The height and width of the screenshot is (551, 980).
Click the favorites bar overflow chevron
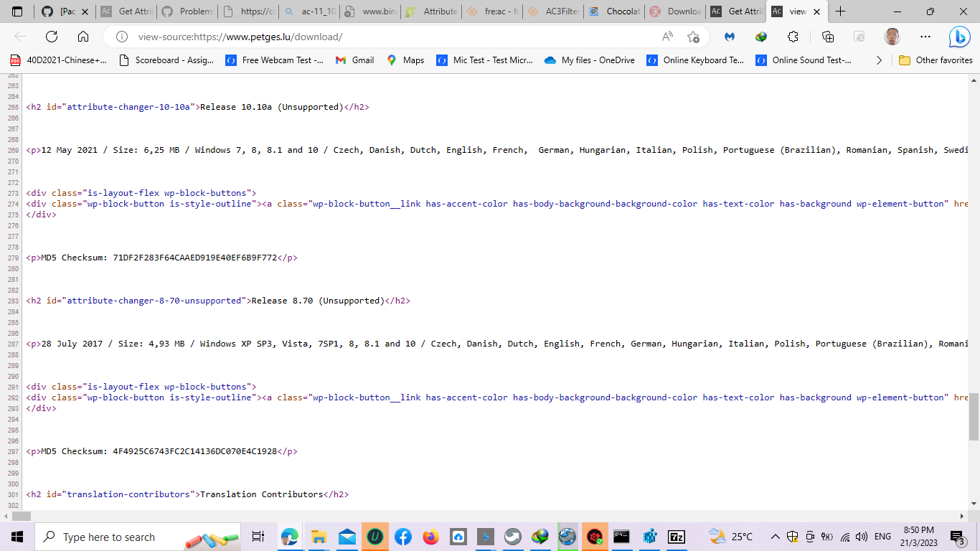[x=879, y=60]
